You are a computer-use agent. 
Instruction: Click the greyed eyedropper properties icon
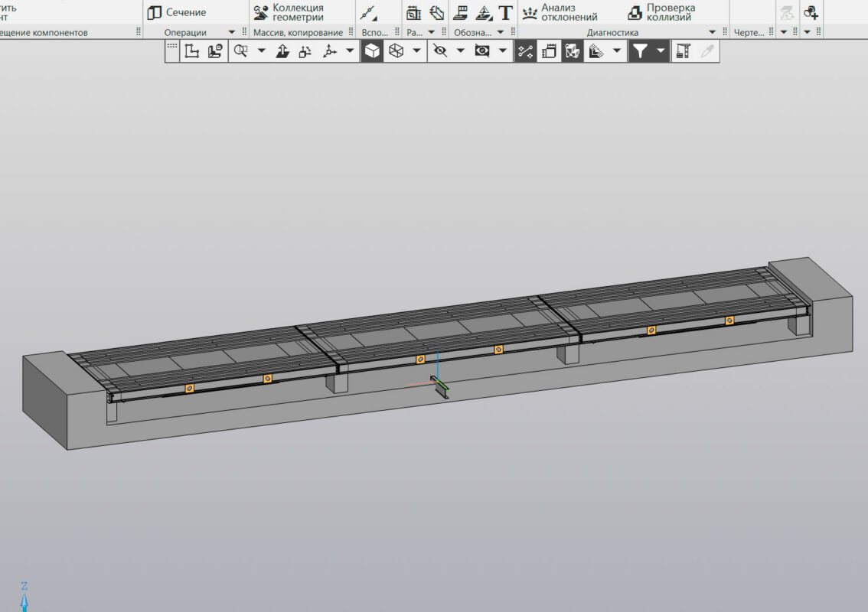point(707,51)
